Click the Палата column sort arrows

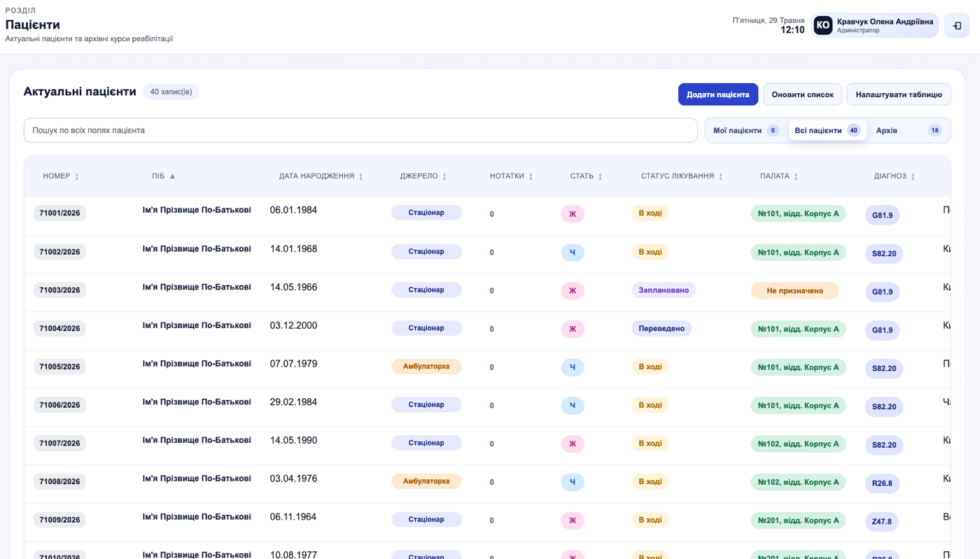[796, 176]
